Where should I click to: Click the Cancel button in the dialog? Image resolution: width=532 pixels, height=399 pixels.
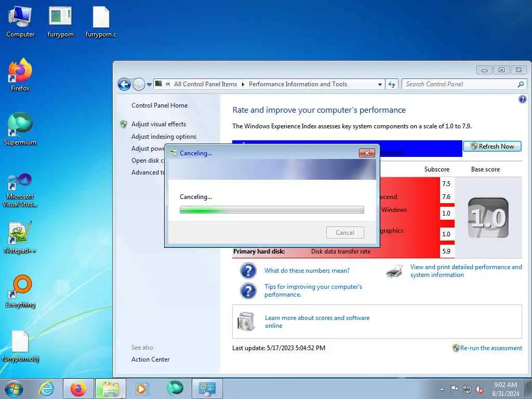[x=345, y=232]
